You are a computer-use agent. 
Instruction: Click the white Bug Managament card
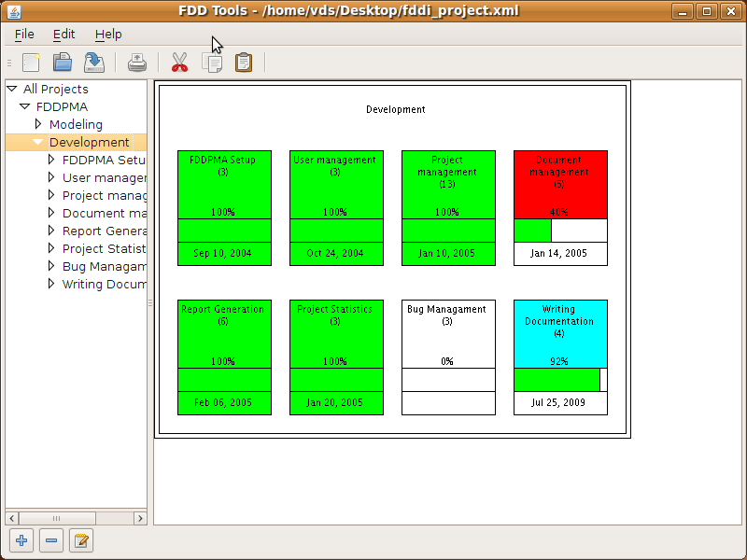point(448,357)
